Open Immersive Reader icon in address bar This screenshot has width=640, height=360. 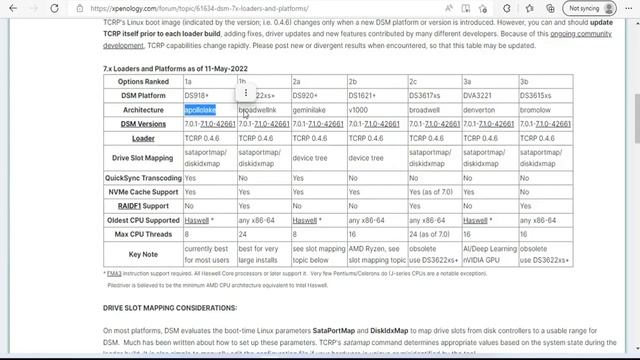point(466,8)
